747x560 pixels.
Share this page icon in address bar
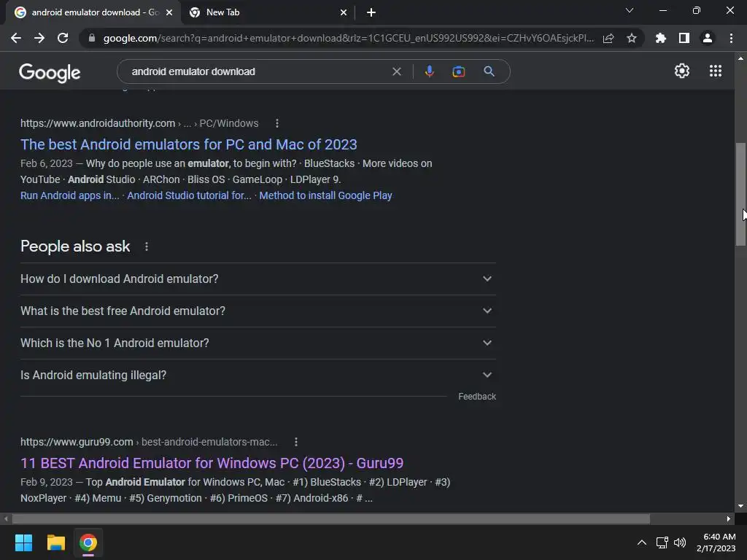tap(608, 38)
